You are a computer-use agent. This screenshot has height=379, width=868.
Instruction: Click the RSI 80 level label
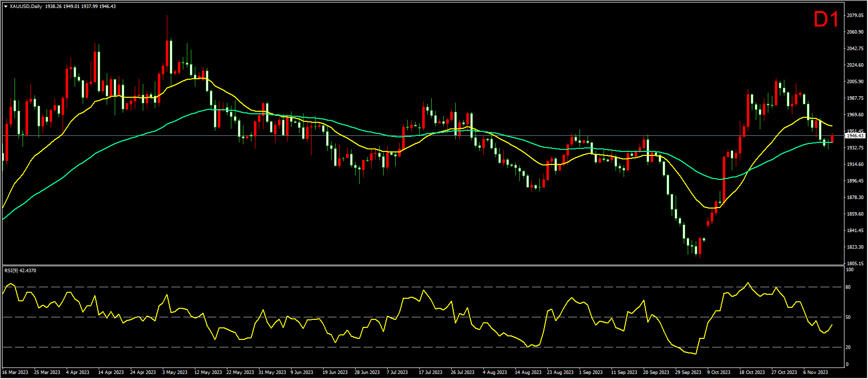(x=848, y=287)
